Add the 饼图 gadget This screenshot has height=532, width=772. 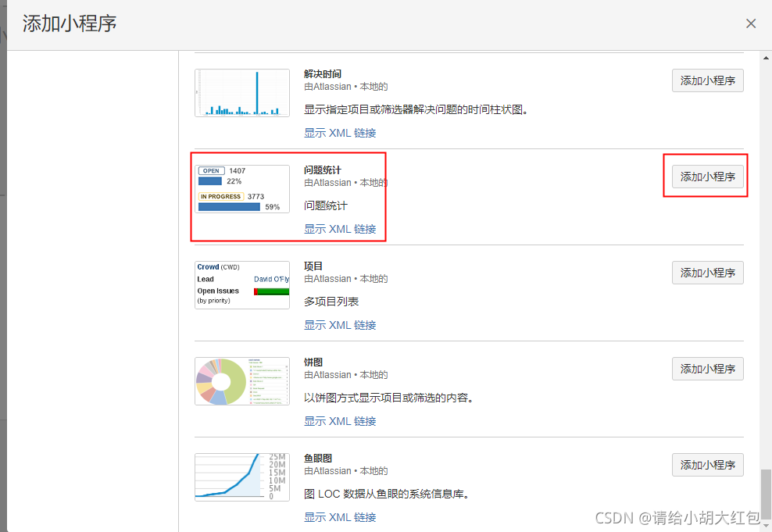[707, 368]
